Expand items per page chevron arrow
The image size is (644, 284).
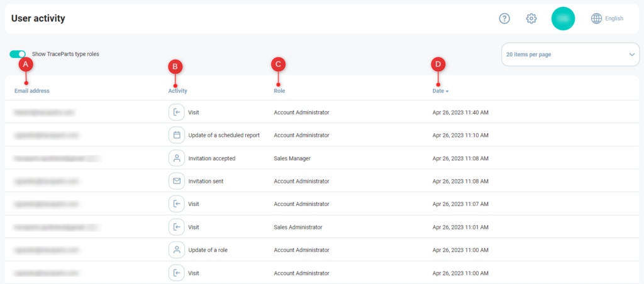click(x=631, y=55)
